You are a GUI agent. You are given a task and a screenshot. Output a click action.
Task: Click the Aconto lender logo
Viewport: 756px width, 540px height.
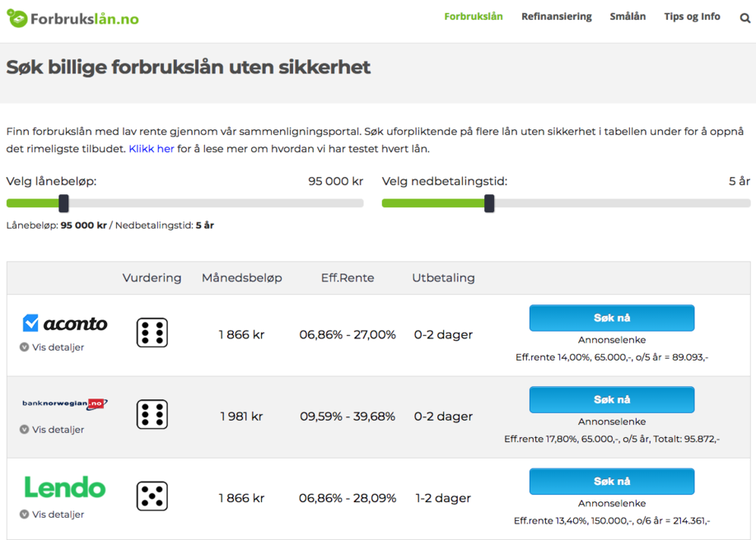click(65, 324)
